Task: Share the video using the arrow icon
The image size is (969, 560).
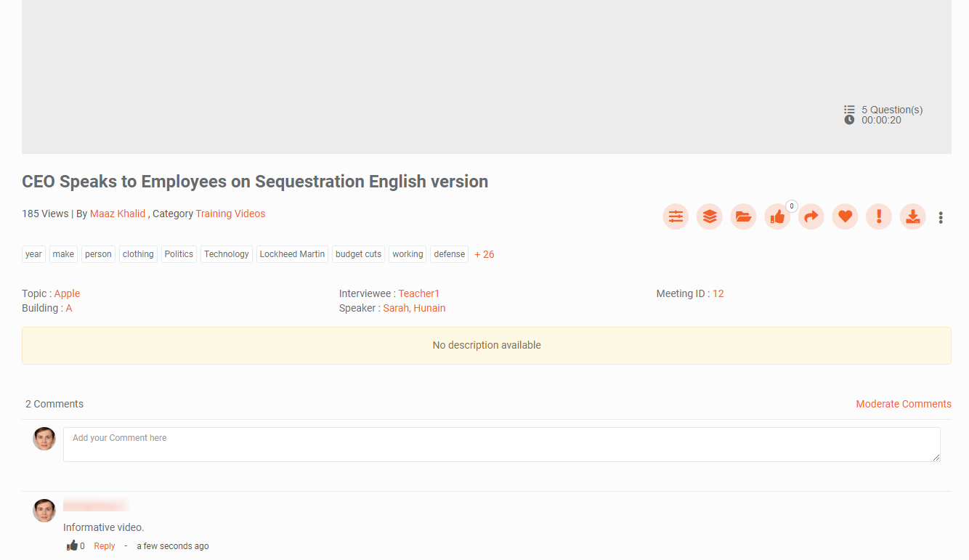Action: point(811,216)
